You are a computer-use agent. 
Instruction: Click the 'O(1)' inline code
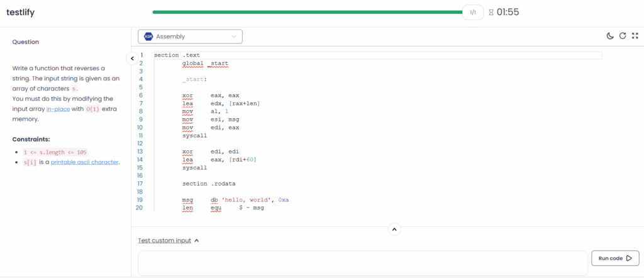(x=92, y=109)
